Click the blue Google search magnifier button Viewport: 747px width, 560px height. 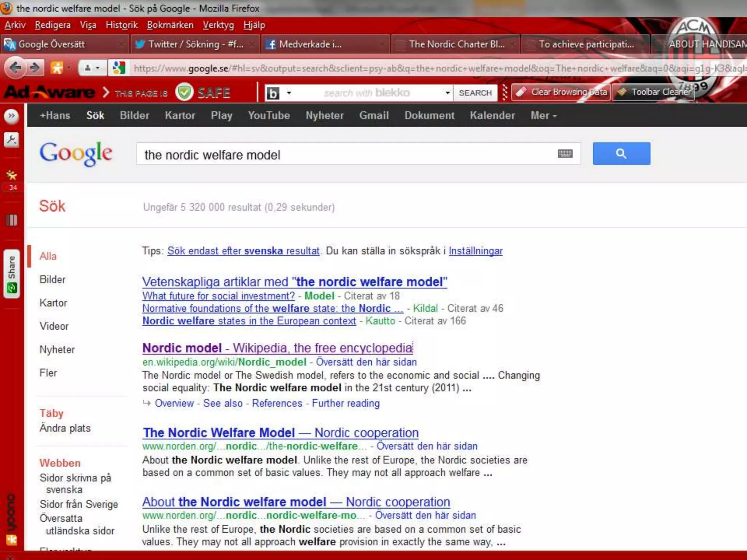(x=621, y=153)
